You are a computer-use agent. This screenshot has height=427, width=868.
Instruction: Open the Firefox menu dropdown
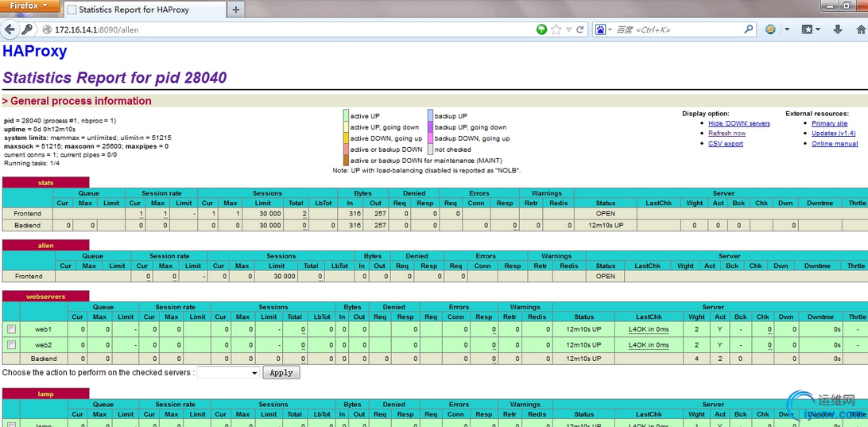[31, 6]
